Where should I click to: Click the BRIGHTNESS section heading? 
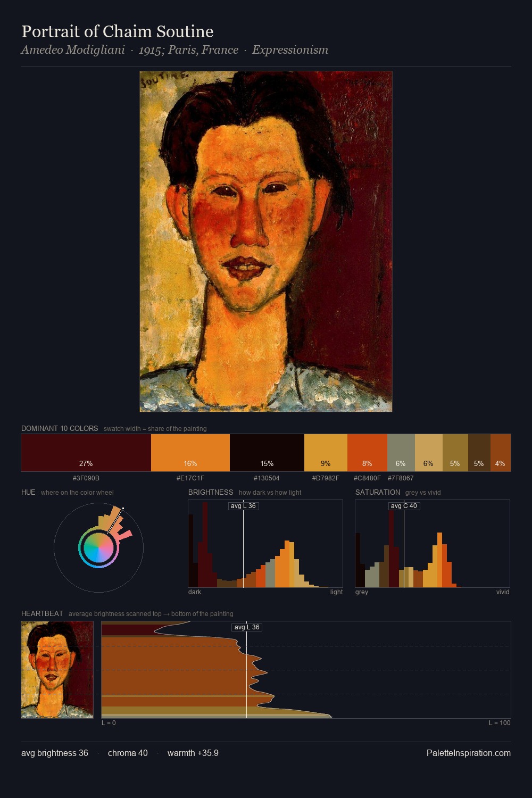[x=211, y=492]
